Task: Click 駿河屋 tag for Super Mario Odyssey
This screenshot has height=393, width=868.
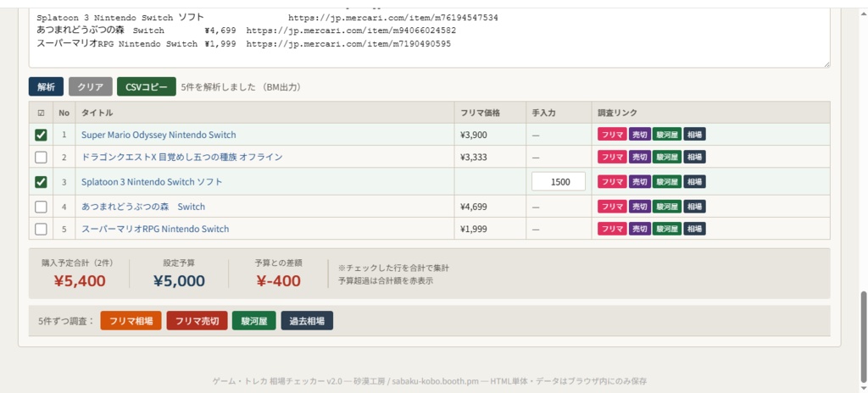Action: (x=667, y=135)
